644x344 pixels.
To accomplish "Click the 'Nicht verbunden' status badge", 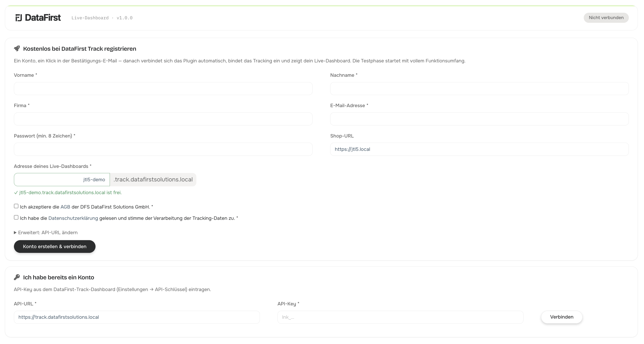I will [606, 17].
